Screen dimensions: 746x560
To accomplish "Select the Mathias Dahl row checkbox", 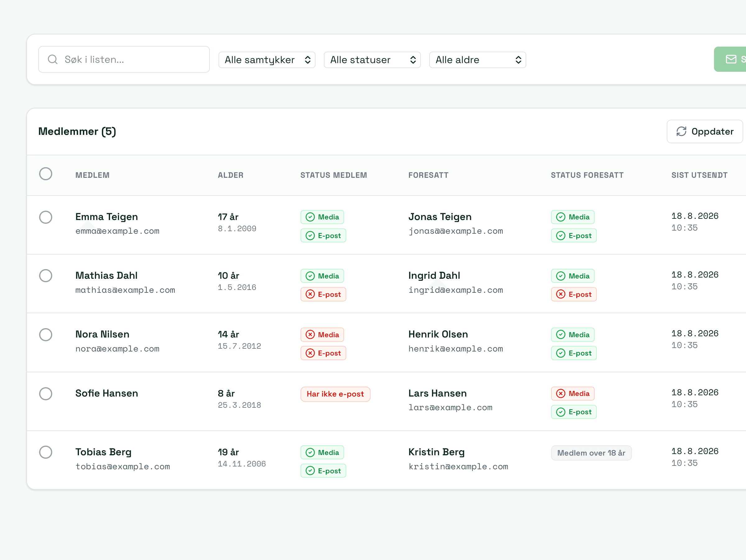I will (45, 276).
